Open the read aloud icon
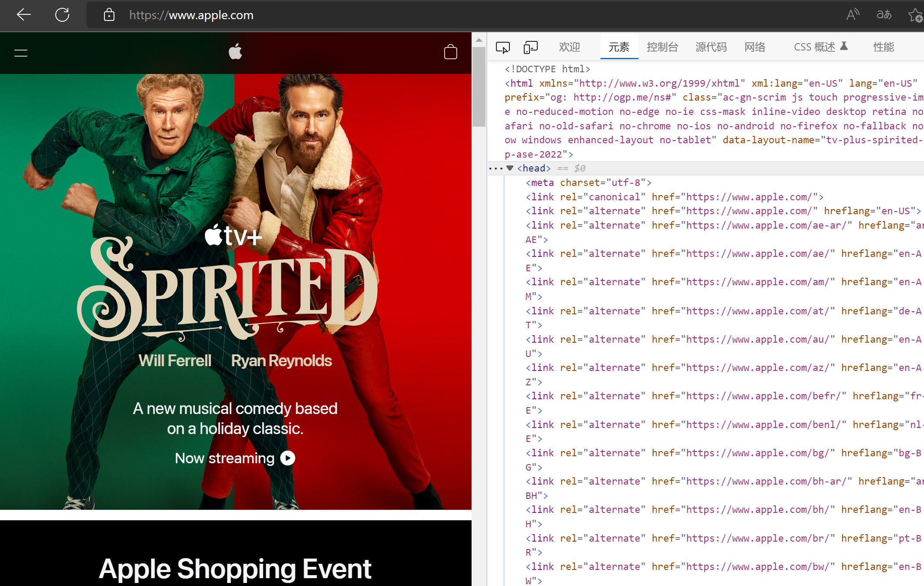This screenshot has height=586, width=924. 853,15
